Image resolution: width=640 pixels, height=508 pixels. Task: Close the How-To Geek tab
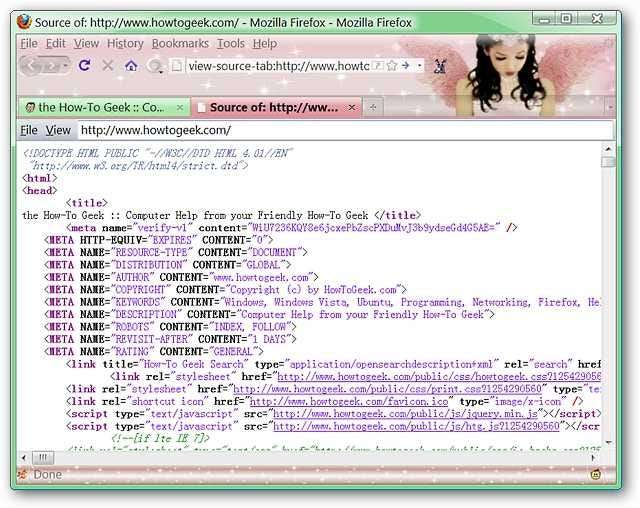(x=180, y=108)
